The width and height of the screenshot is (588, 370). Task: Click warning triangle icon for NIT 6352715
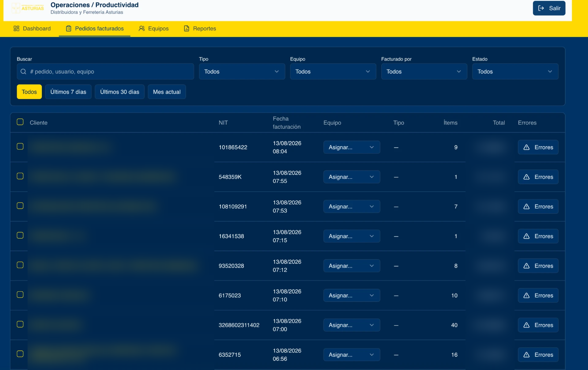pyautogui.click(x=526, y=355)
